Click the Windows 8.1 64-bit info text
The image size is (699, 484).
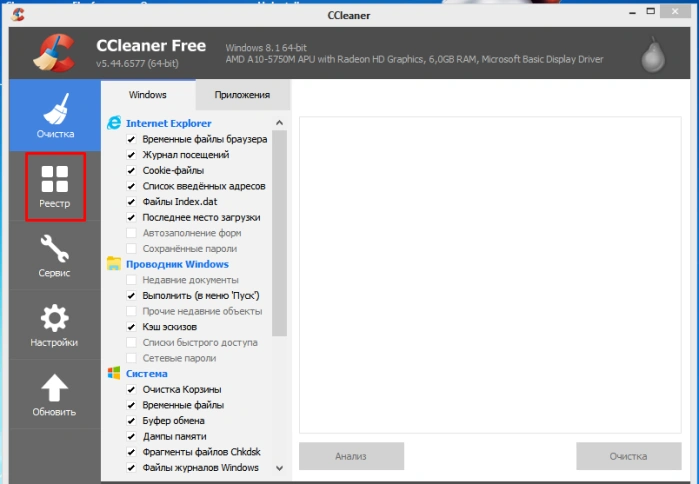[x=266, y=48]
